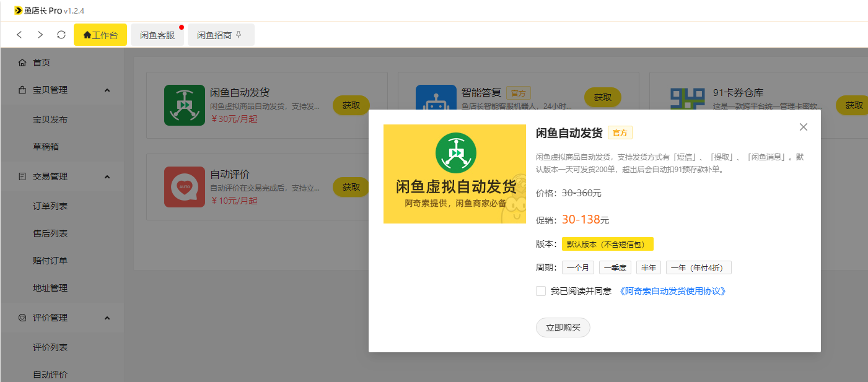Go back with the left arrow icon
This screenshot has width=868, height=382.
[19, 35]
